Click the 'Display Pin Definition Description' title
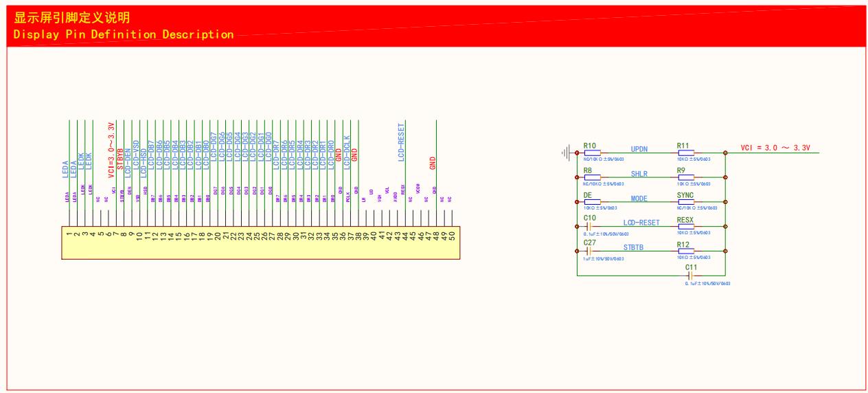The height and width of the screenshot is (393, 868). click(124, 34)
